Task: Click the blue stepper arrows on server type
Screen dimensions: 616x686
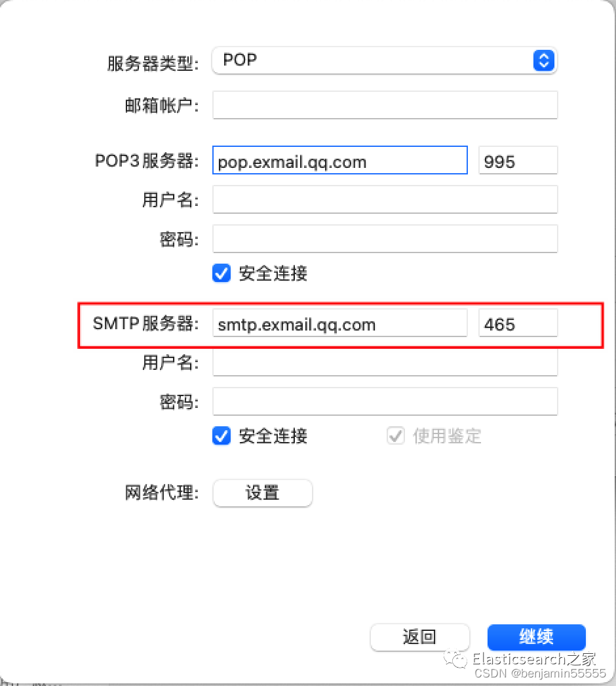Action: pos(544,60)
